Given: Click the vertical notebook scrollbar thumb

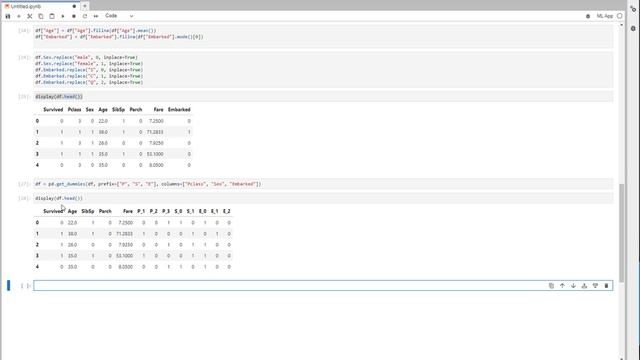Looking at the screenshot, I should point(622,233).
